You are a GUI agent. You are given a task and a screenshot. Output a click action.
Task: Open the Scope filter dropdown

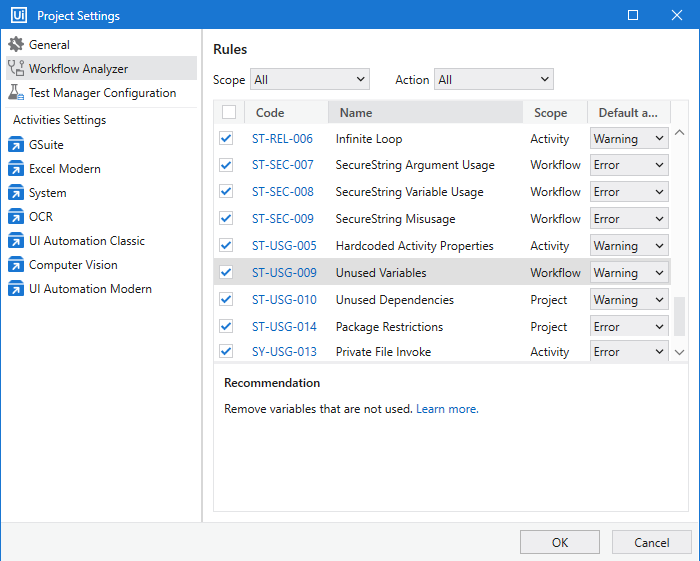309,79
